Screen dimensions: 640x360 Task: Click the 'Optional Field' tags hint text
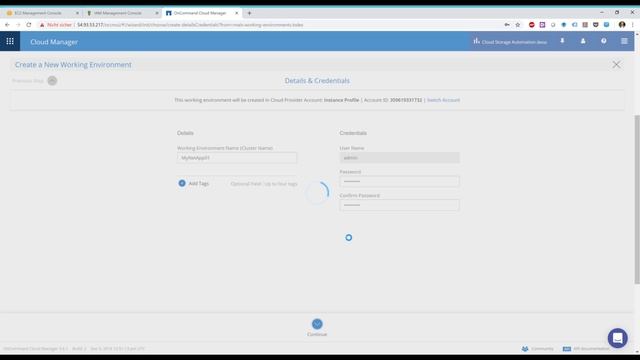(264, 184)
